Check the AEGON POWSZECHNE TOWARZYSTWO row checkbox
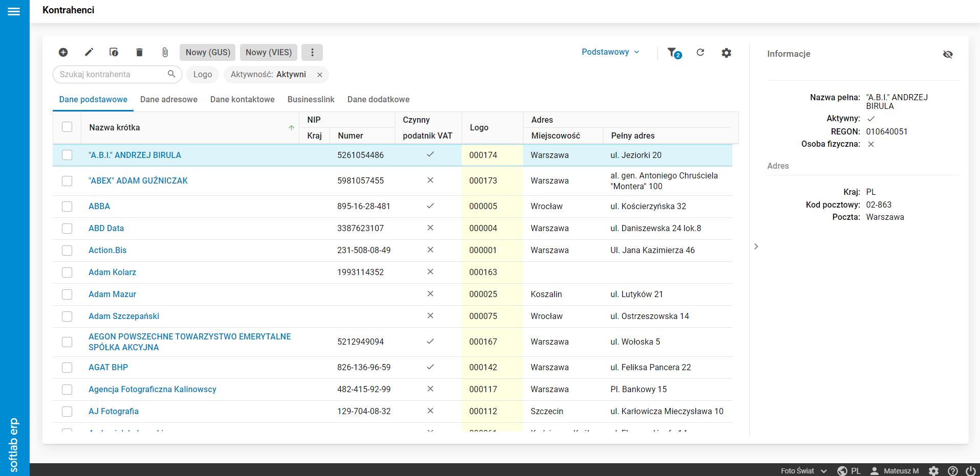The width and height of the screenshot is (980, 476). pos(67,342)
